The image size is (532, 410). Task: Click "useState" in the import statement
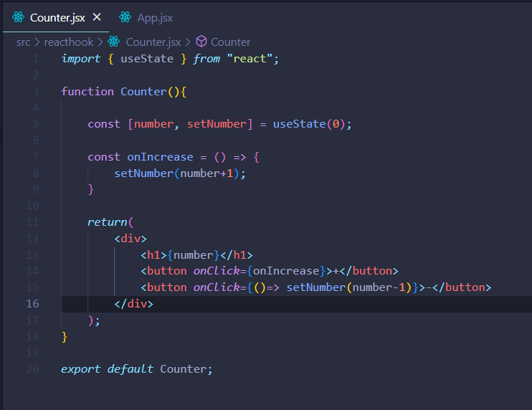tap(147, 59)
